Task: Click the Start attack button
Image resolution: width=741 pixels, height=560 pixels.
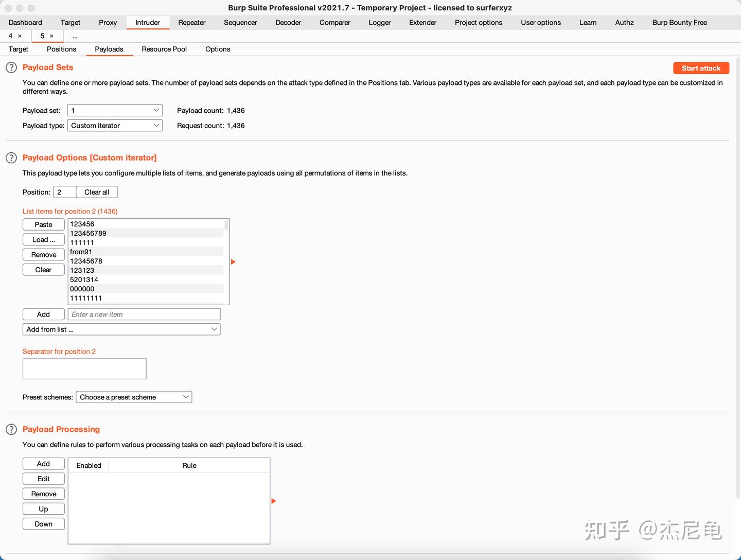Action: 701,68
